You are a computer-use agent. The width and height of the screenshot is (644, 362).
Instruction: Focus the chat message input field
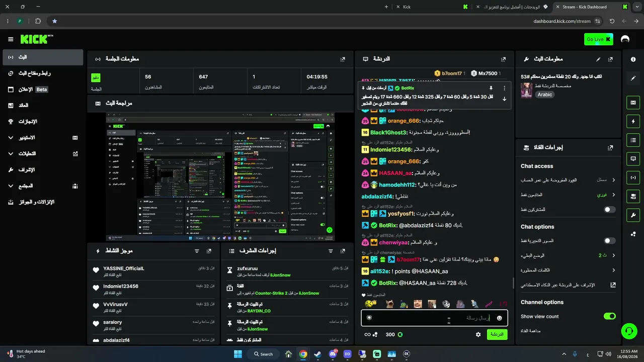[434, 318]
